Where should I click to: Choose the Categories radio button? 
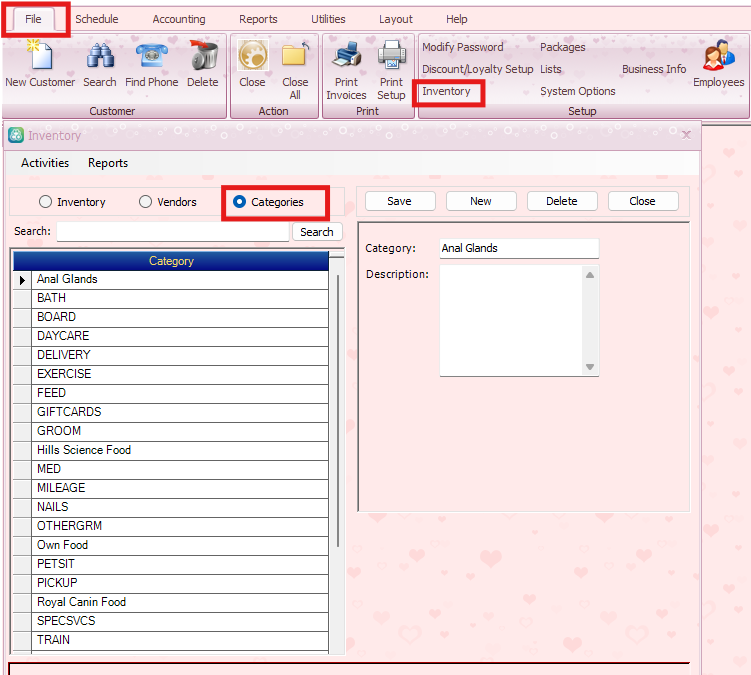click(x=240, y=202)
